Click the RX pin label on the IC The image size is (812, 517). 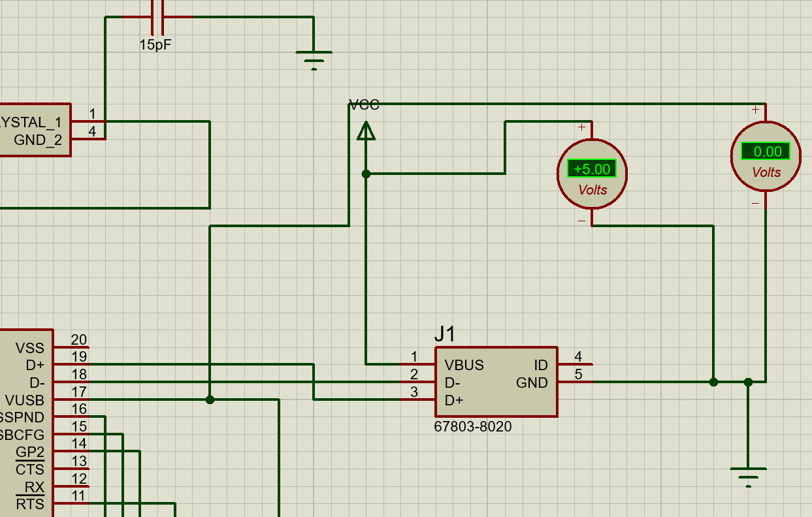pos(35,487)
